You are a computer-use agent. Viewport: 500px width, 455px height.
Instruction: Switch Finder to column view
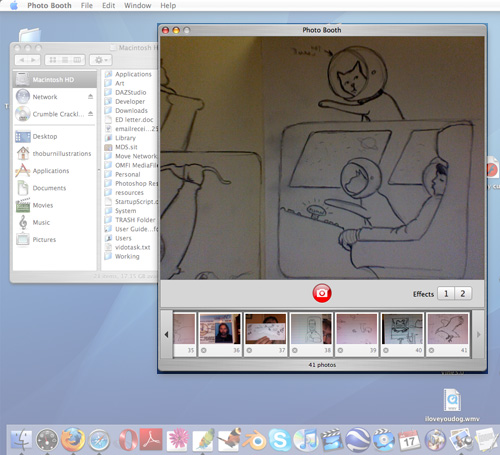(x=78, y=60)
